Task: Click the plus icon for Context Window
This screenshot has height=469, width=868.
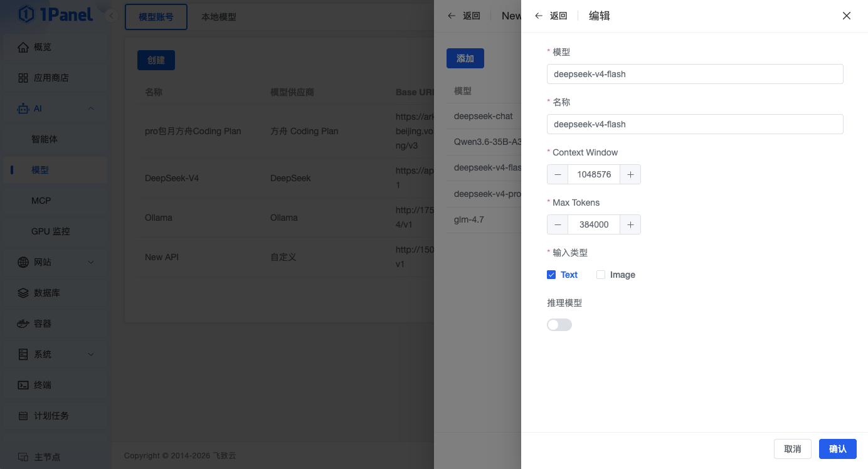Action: pos(630,174)
